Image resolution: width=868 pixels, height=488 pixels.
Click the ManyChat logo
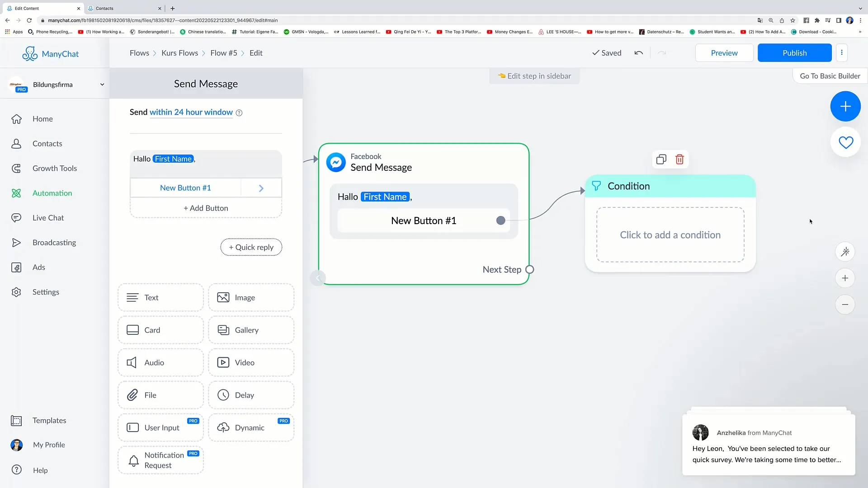50,54
